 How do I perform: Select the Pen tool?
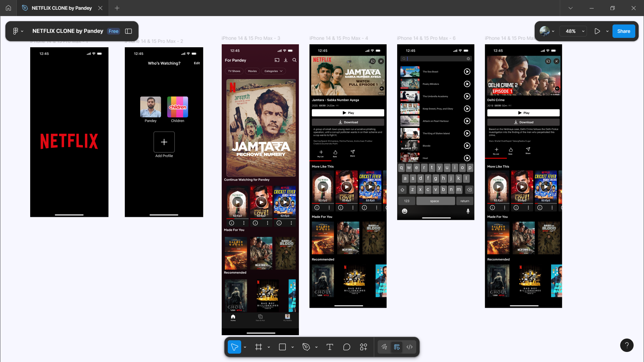point(306,347)
